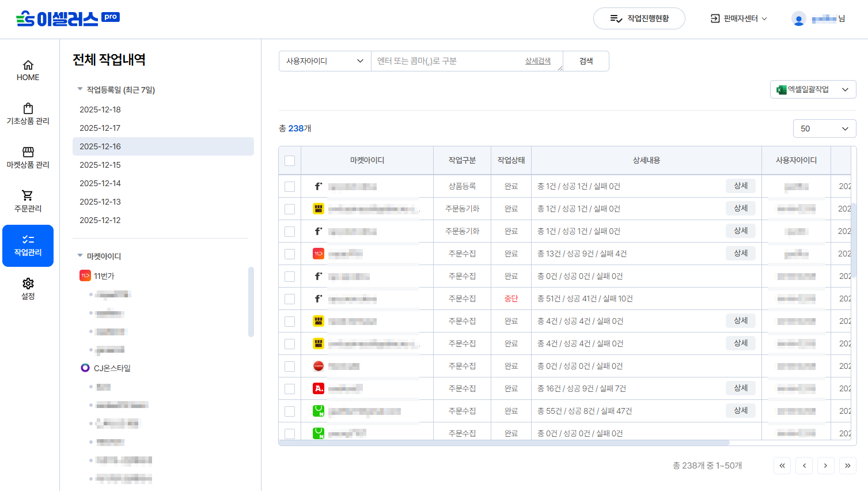Image resolution: width=868 pixels, height=491 pixels.
Task: Select date 2025-12-14
Action: [163, 183]
